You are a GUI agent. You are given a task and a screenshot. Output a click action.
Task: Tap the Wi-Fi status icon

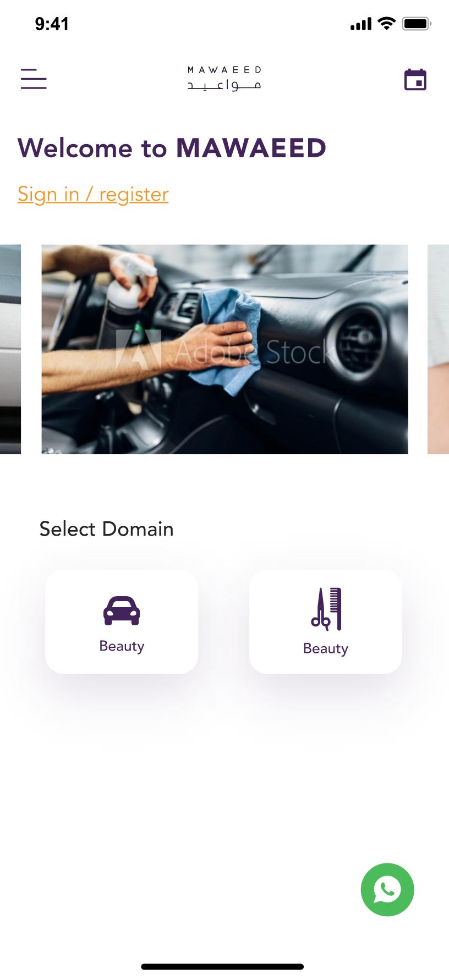click(387, 24)
